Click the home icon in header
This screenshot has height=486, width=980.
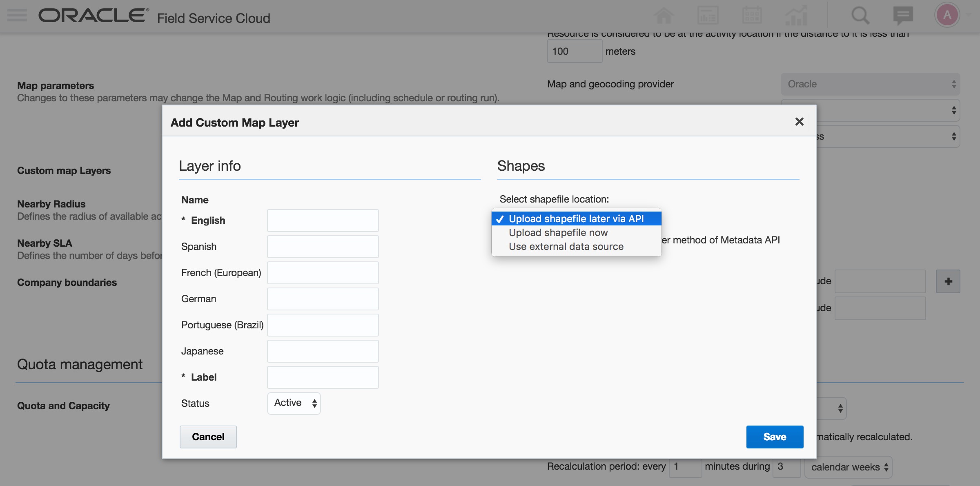(x=664, y=16)
